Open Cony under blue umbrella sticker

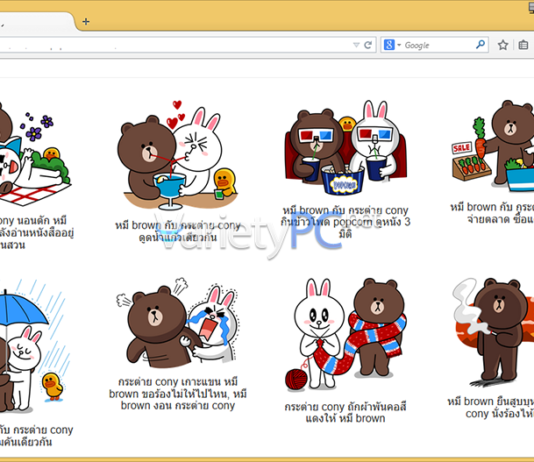[x=34, y=346]
